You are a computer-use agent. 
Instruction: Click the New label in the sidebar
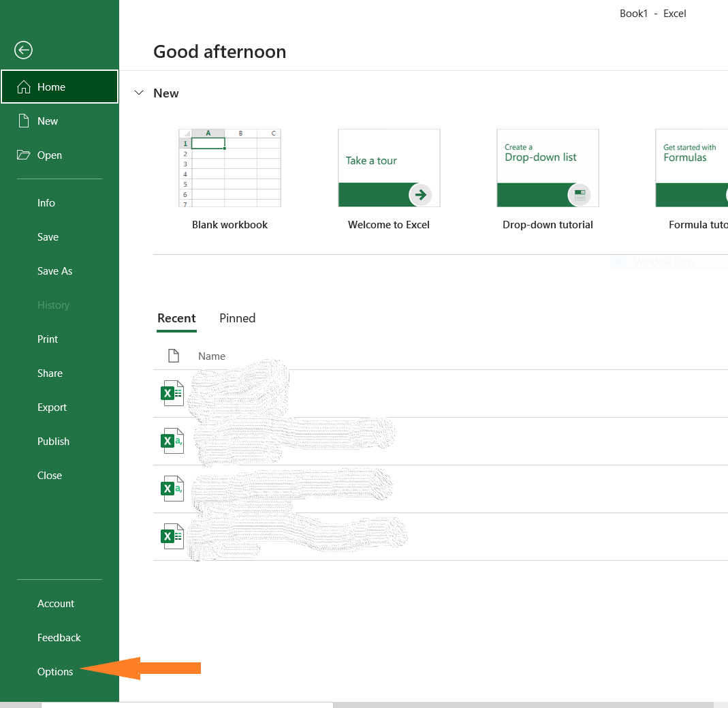[x=48, y=121]
